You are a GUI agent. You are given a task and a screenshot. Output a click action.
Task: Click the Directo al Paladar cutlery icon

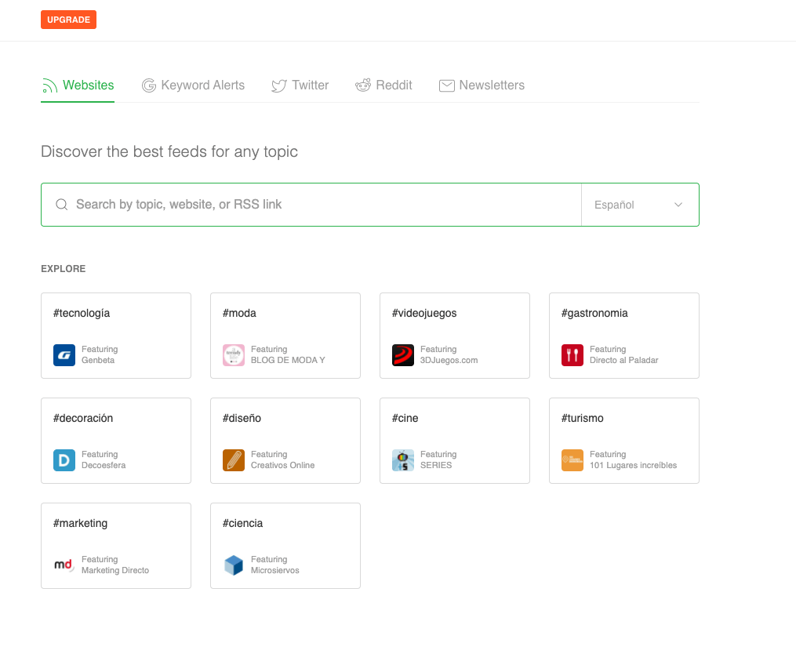pos(572,354)
